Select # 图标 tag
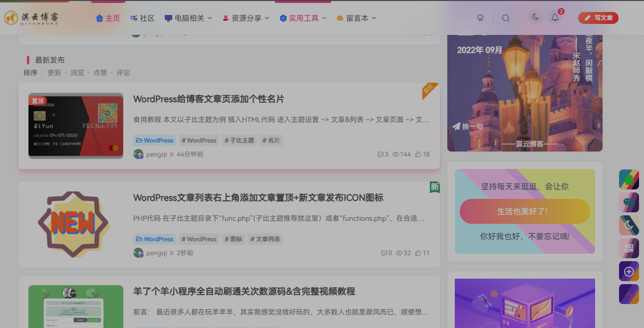The width and height of the screenshot is (644, 328). coord(234,239)
